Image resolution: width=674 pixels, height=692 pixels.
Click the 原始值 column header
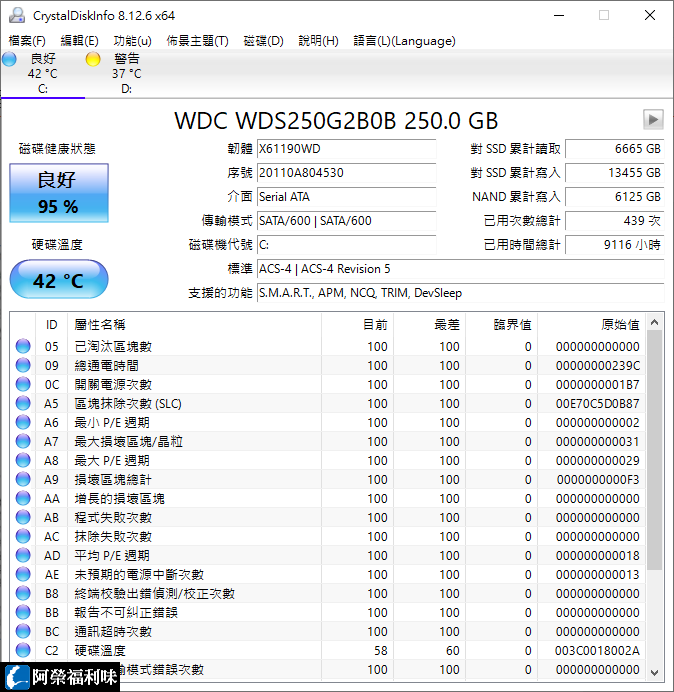pos(591,325)
